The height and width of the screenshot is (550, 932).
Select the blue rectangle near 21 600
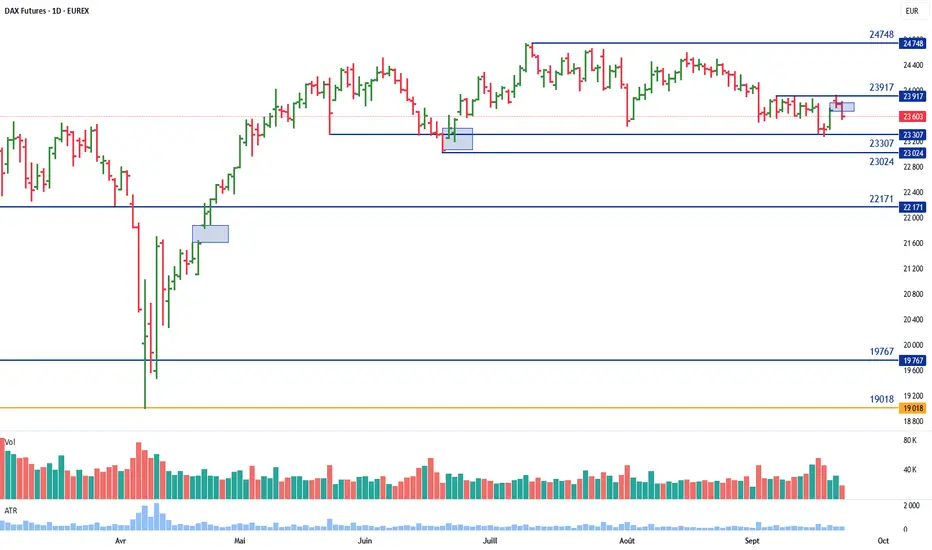(210, 233)
